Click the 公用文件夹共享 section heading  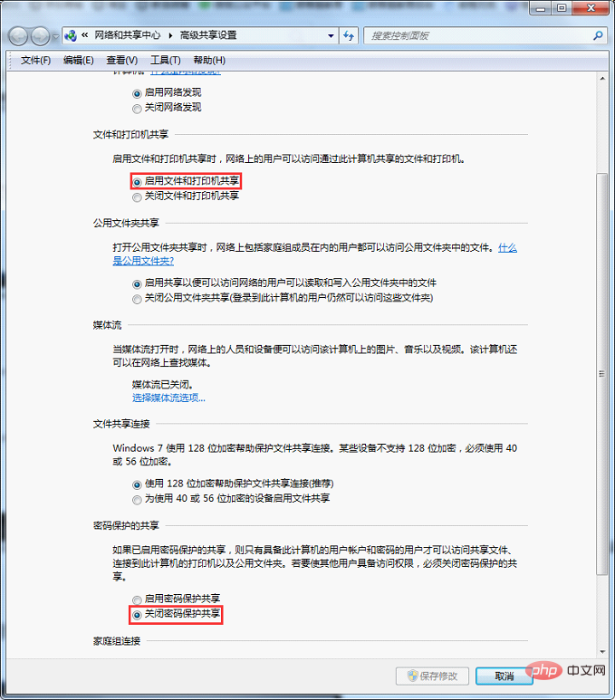tap(126, 223)
